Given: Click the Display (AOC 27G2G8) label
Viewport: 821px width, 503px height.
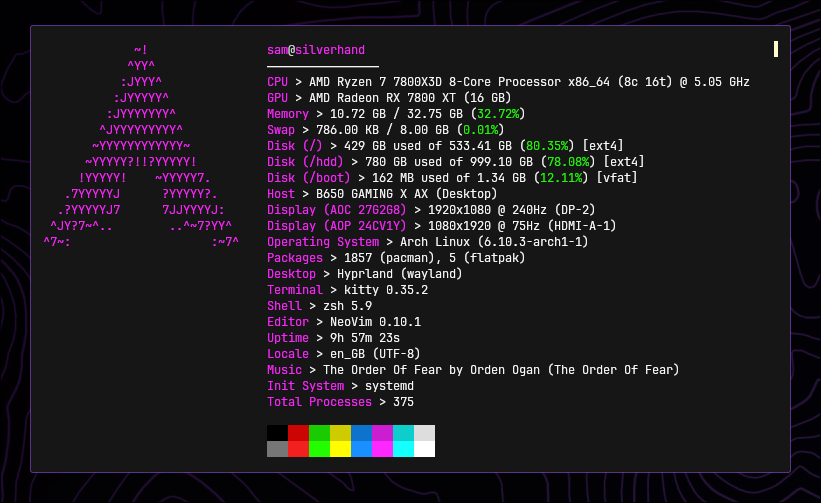Looking at the screenshot, I should tap(337, 210).
